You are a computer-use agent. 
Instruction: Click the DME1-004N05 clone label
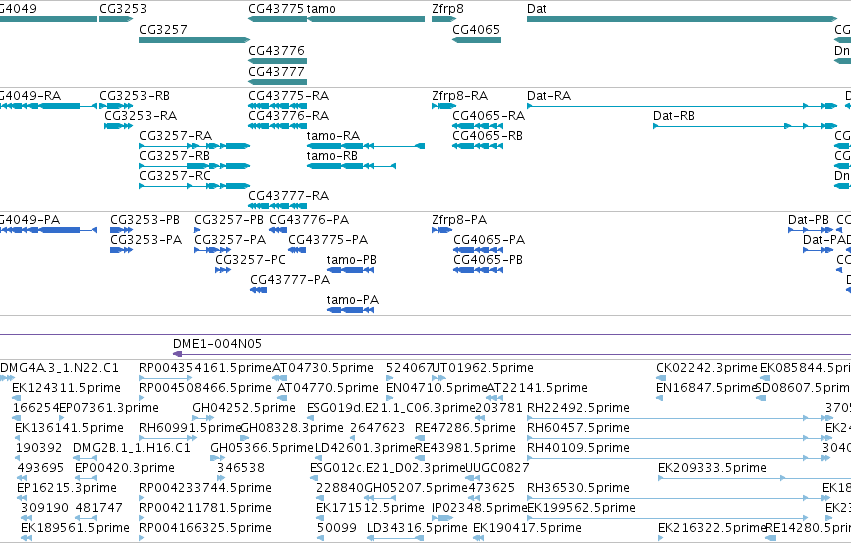coord(217,344)
